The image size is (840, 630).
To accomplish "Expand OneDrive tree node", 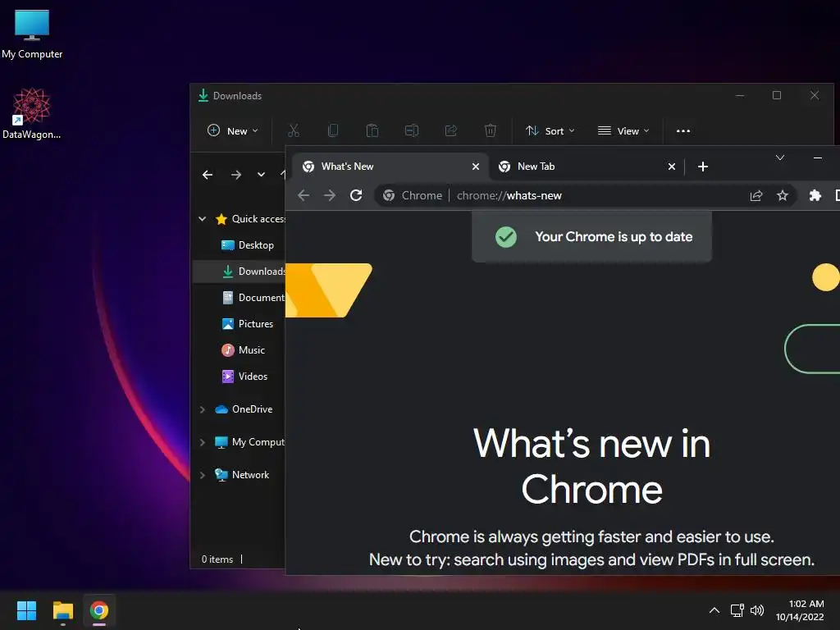I will coord(202,409).
